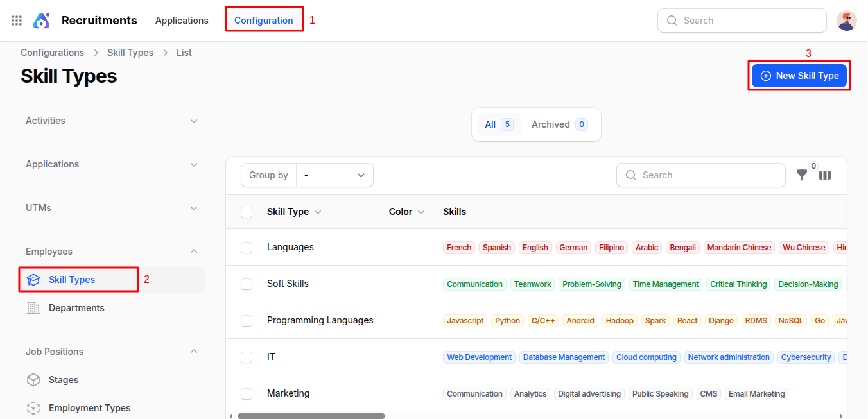Click the French skill color tag
The height and width of the screenshot is (419, 868).
pos(459,248)
